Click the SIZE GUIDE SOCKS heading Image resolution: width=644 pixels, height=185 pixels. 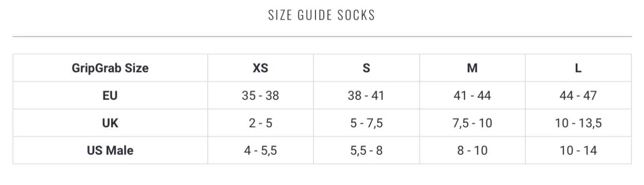point(322,15)
